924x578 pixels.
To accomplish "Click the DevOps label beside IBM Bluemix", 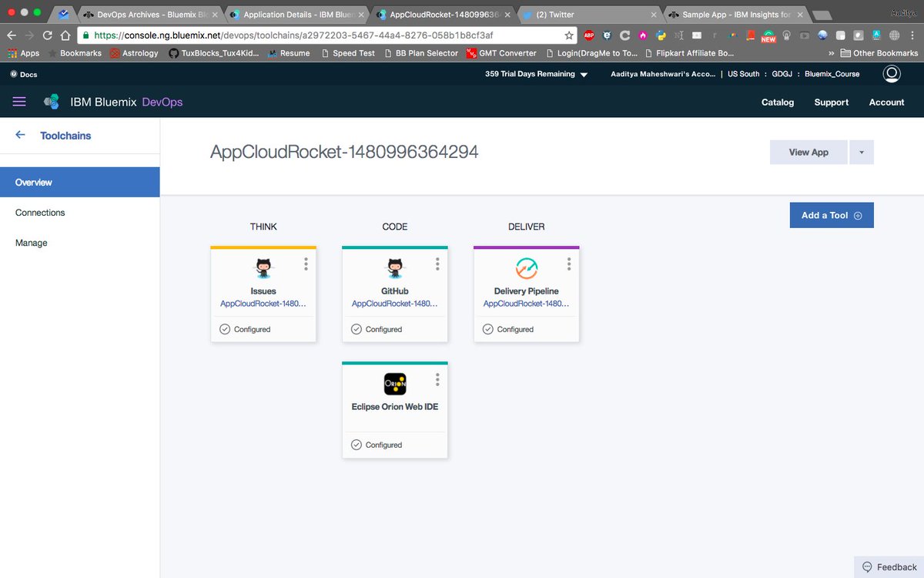I will (x=162, y=102).
